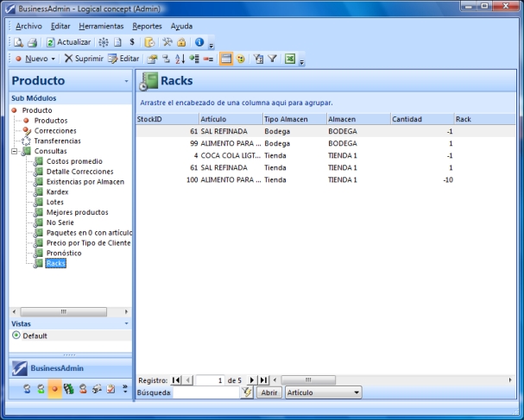This screenshot has height=420, width=524.
Task: Click the A-Z sort icon
Action: (x=180, y=59)
